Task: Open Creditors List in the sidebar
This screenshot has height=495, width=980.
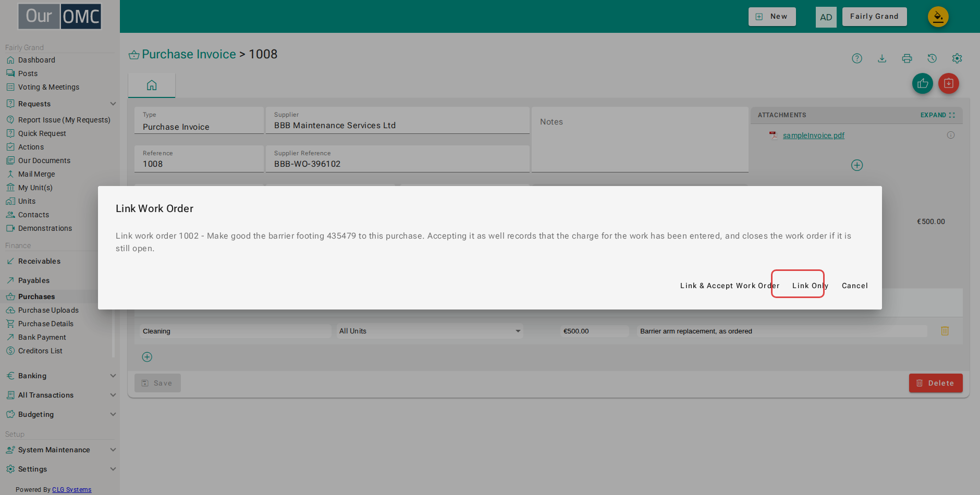Action: (x=40, y=351)
